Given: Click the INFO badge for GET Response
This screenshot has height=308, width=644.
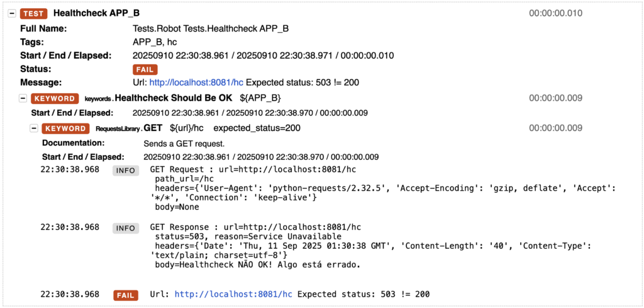Looking at the screenshot, I should click(x=125, y=228).
